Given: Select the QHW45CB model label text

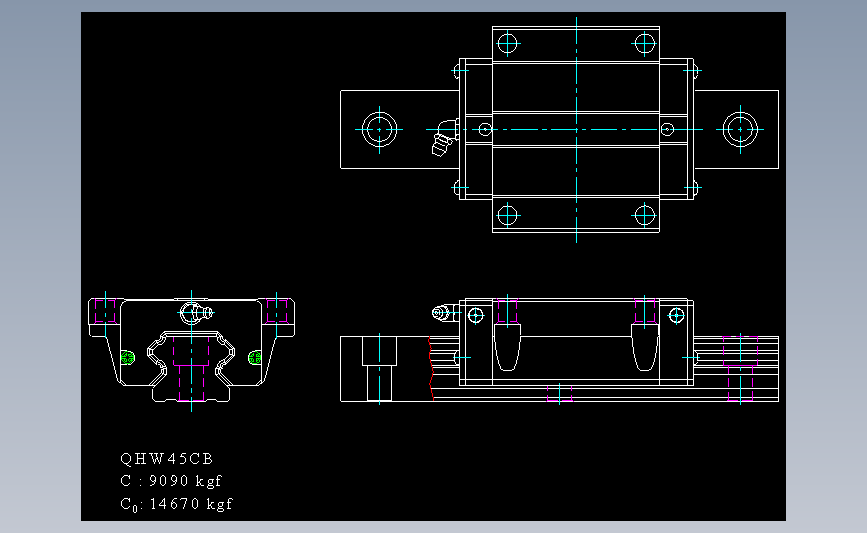Looking at the screenshot, I should pos(166,459).
